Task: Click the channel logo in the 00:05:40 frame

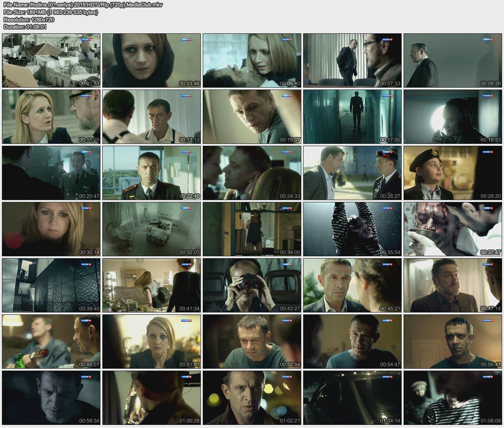Action: (287, 40)
